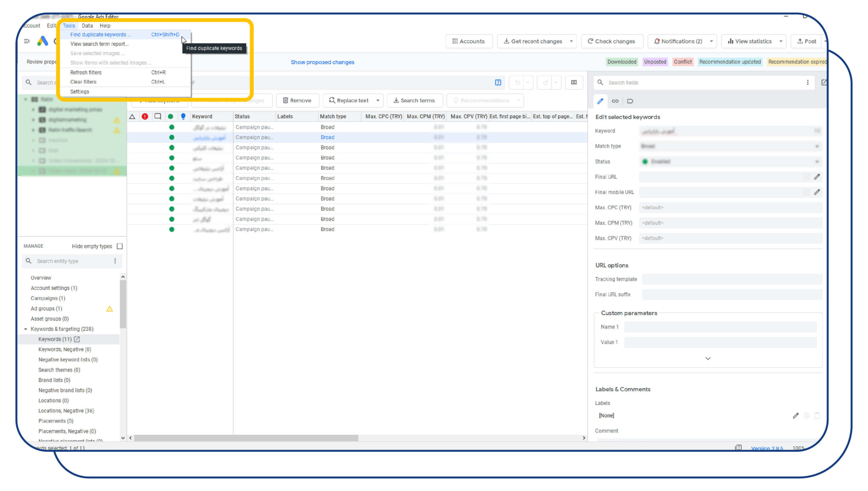
Task: Pop out the edit panel icon
Action: 824,82
